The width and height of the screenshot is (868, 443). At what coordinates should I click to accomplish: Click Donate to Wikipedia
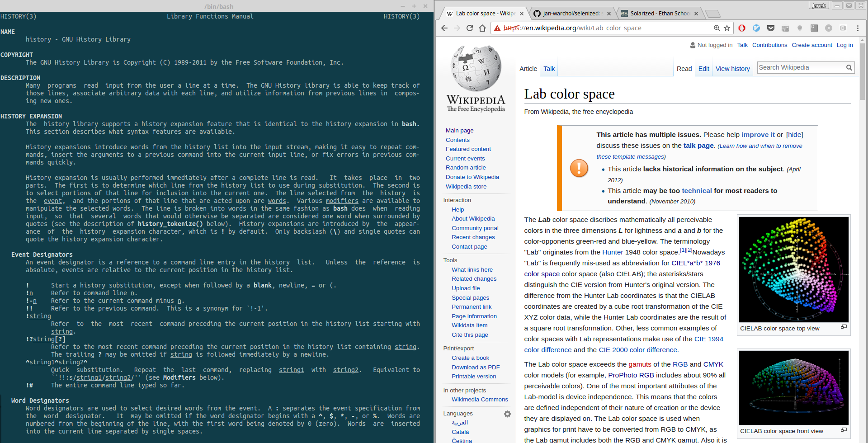coord(472,177)
